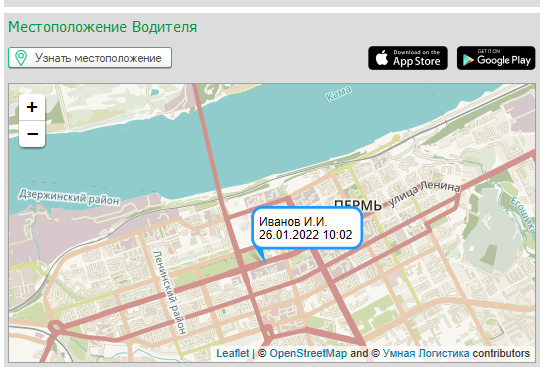
Task: Open the Умная Логистика attribution link
Action: click(426, 353)
